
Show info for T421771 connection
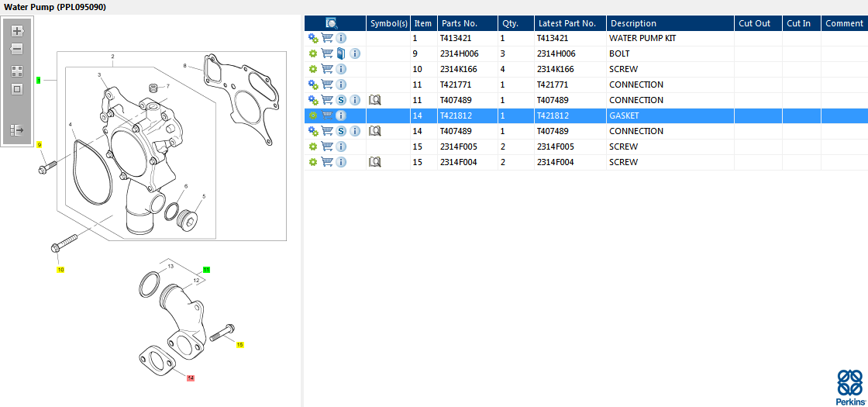click(x=342, y=85)
